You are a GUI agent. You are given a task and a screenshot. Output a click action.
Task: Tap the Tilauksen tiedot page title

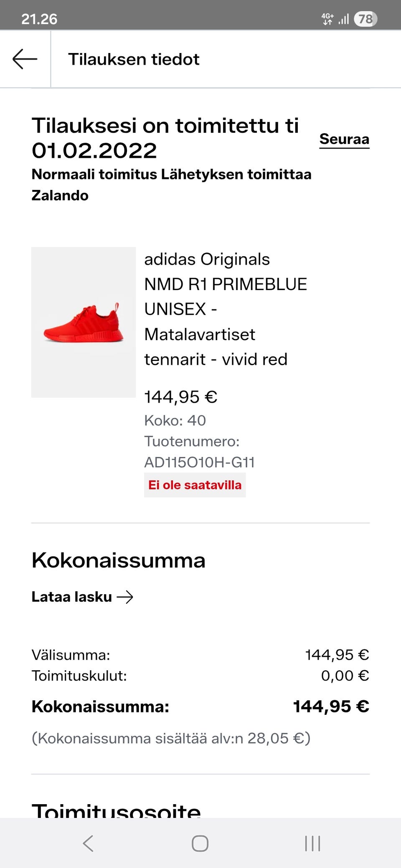[134, 59]
